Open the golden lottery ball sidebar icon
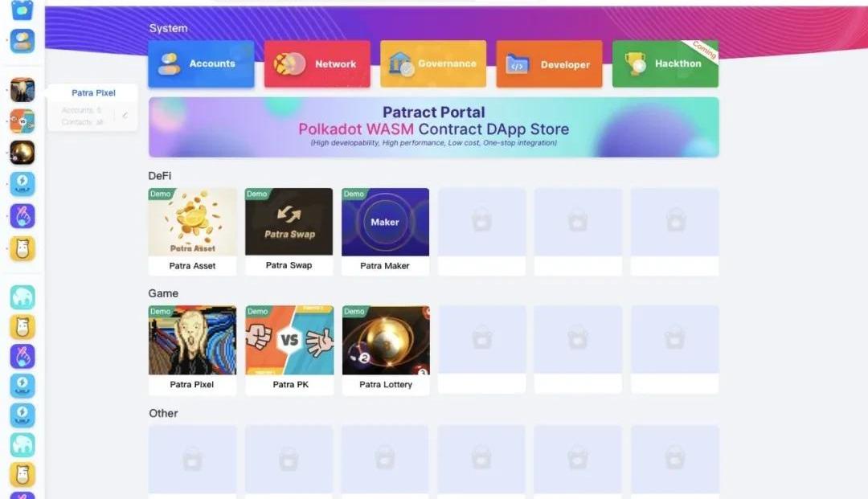The height and width of the screenshot is (499, 868). click(x=23, y=153)
